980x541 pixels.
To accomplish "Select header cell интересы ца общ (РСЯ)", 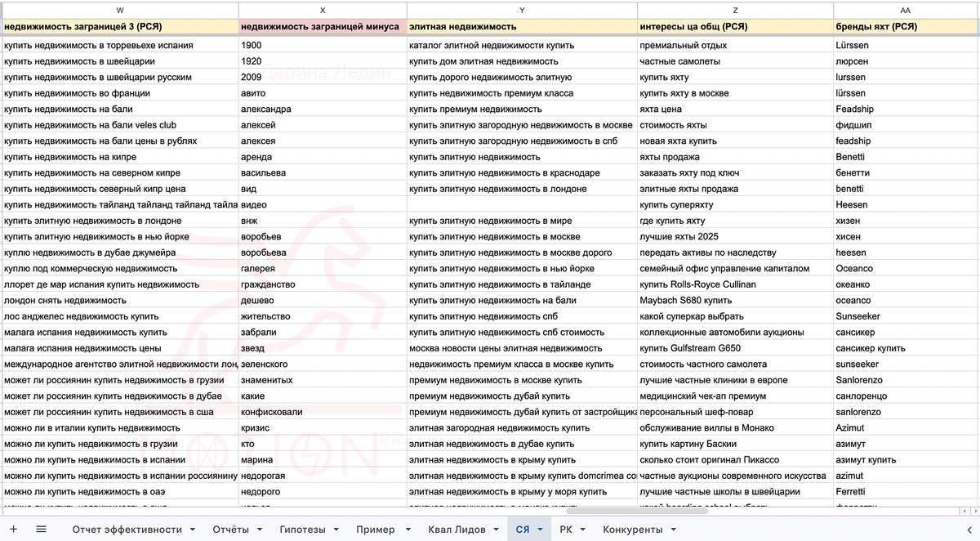I will 735,27.
